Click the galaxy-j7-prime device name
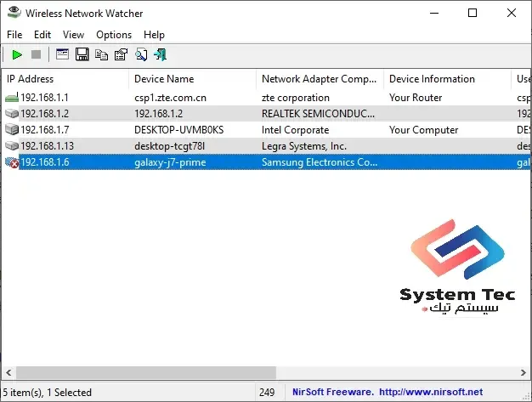532x402 pixels. (x=170, y=162)
